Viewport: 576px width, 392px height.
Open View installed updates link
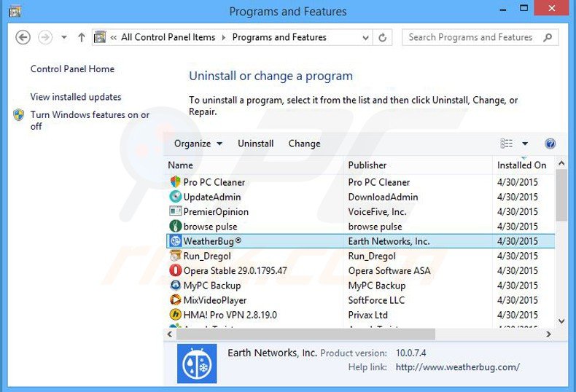(x=76, y=97)
